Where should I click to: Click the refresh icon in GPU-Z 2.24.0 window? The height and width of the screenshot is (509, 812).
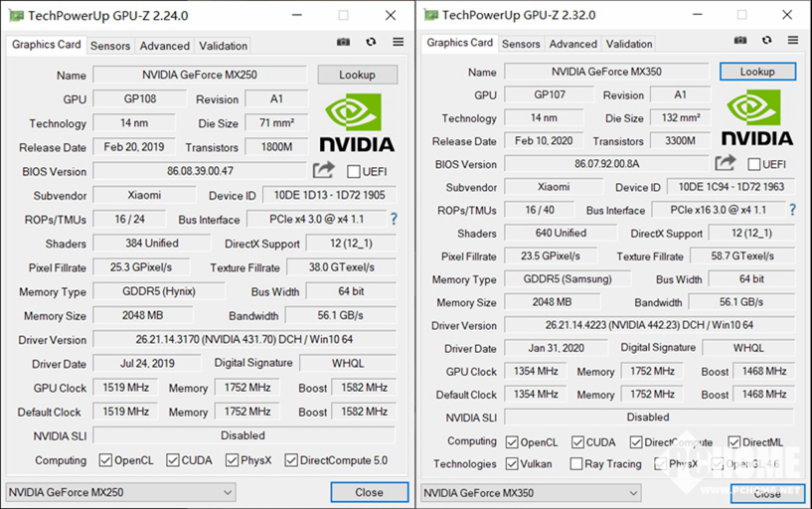pos(371,42)
